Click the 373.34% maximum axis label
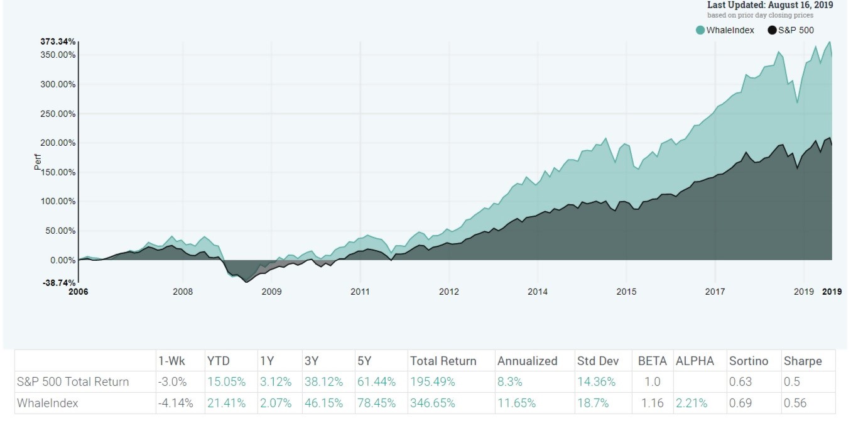This screenshot has width=868, height=423. point(60,41)
